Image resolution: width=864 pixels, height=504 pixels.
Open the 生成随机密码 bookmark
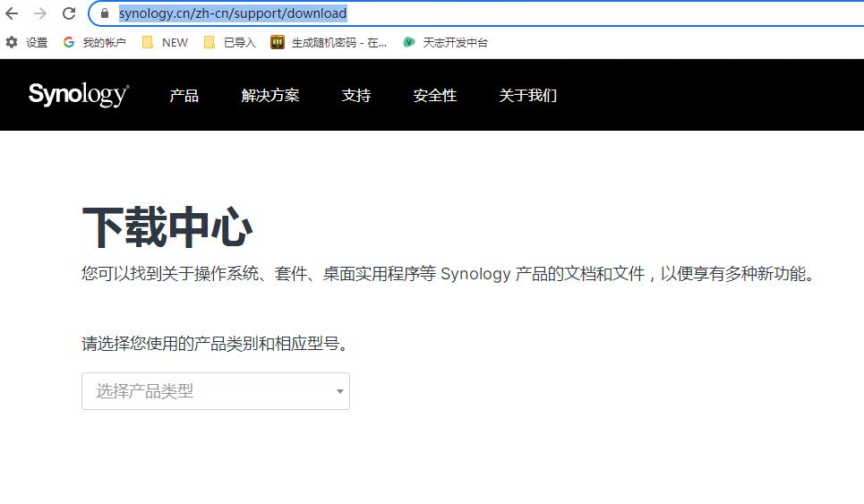[329, 42]
